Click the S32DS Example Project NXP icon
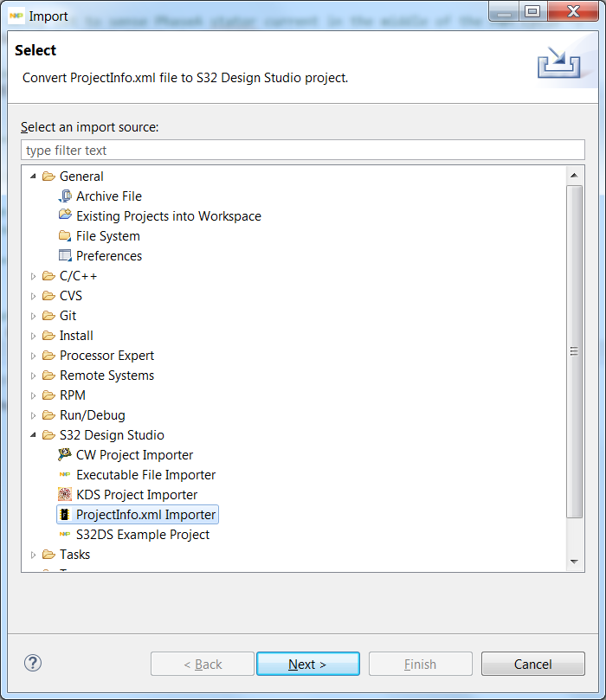Viewport: 606px width, 700px height. coord(65,535)
